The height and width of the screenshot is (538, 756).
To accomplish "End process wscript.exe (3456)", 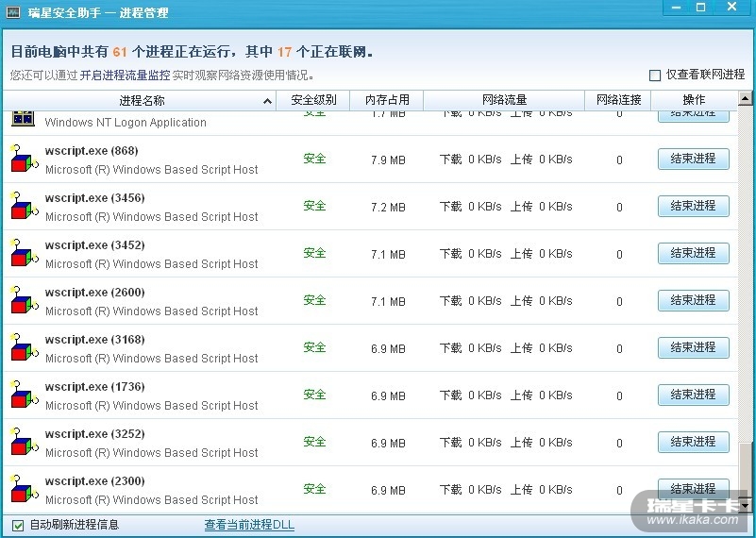I will click(x=694, y=206).
